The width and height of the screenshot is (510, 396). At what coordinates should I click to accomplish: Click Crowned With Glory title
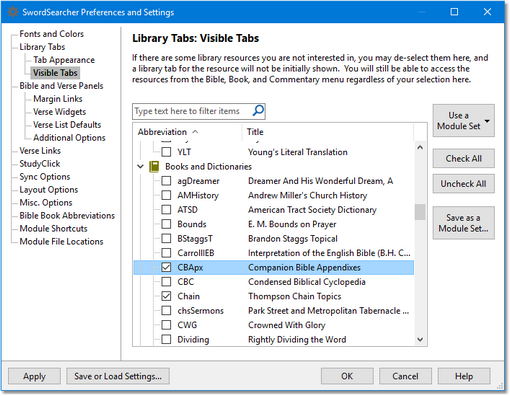[x=287, y=325]
